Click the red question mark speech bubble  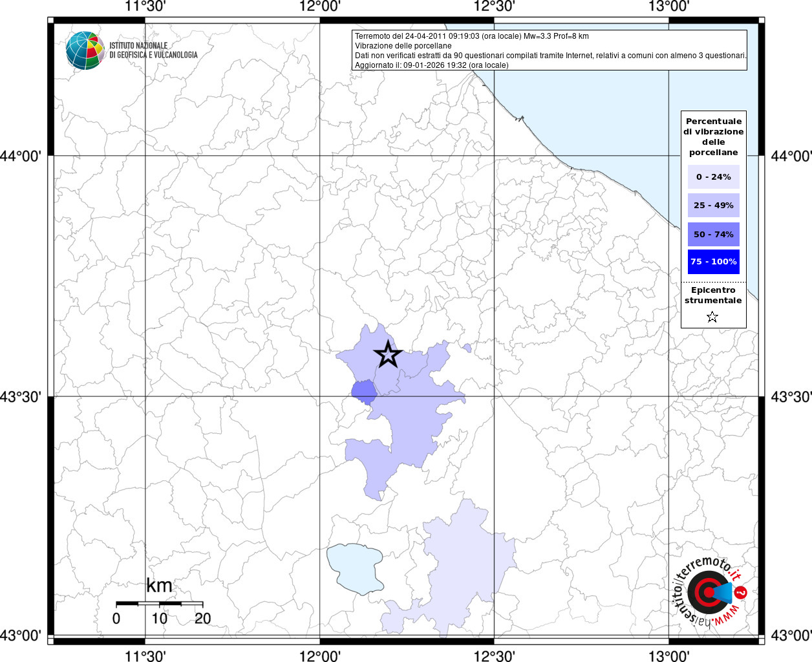coord(742,592)
